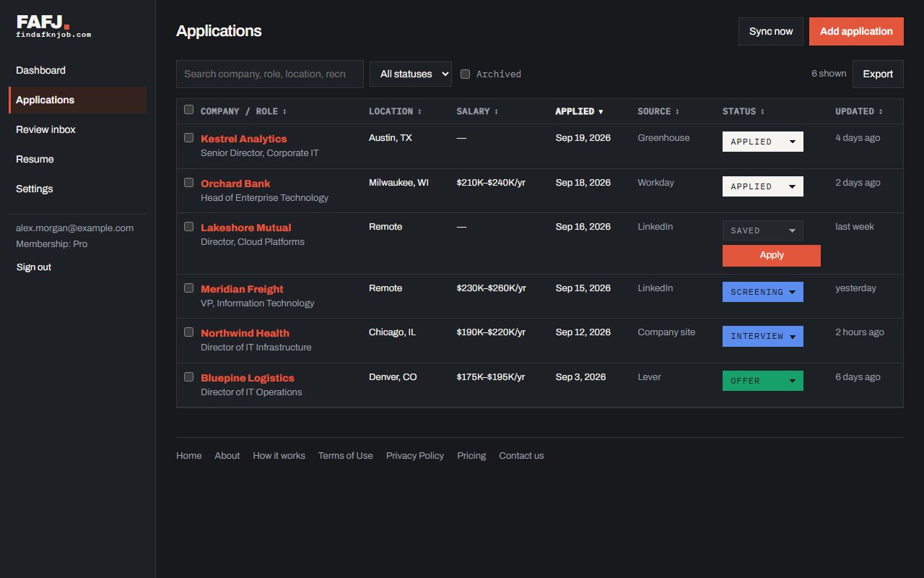Sort by Source column
The width and height of the screenshot is (924, 578).
[659, 111]
